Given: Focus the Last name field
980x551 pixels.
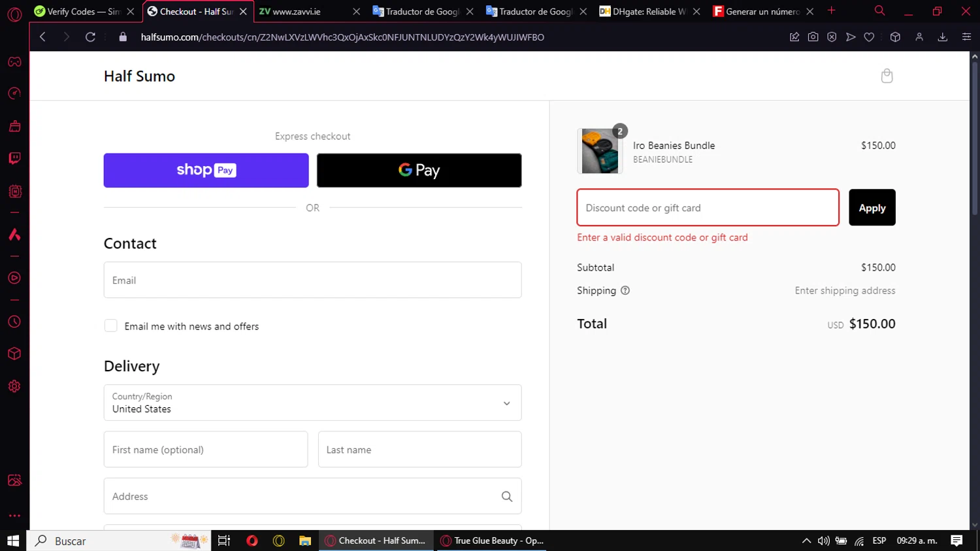Looking at the screenshot, I should click(x=419, y=450).
